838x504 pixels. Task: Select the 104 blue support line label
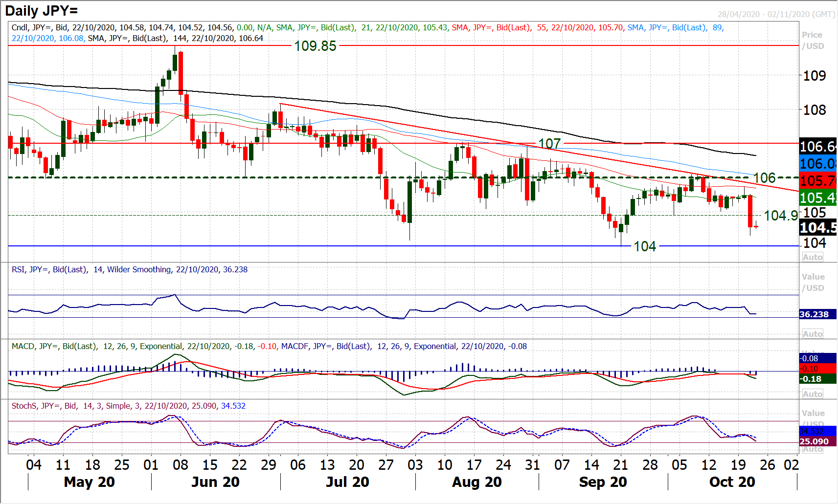click(644, 246)
